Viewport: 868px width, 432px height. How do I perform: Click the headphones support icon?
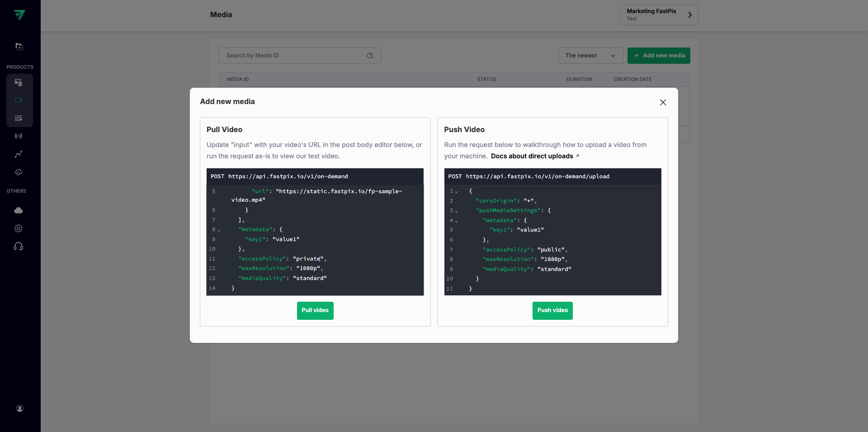(19, 246)
